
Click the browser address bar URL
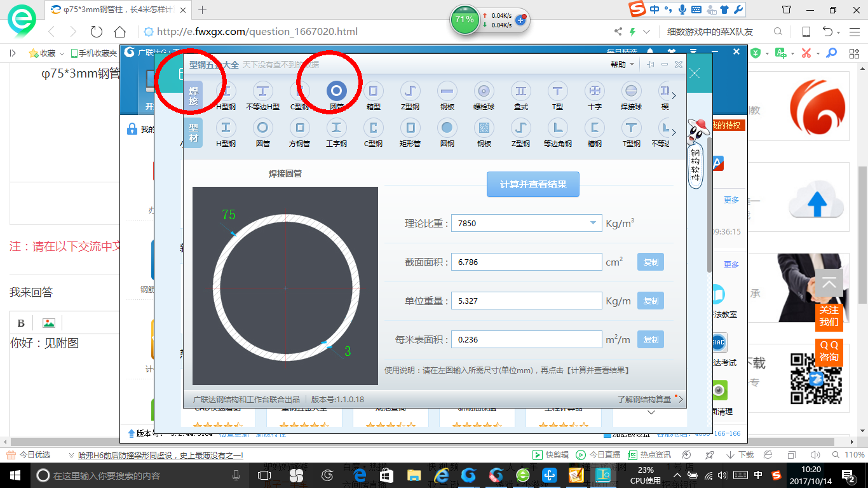(257, 32)
